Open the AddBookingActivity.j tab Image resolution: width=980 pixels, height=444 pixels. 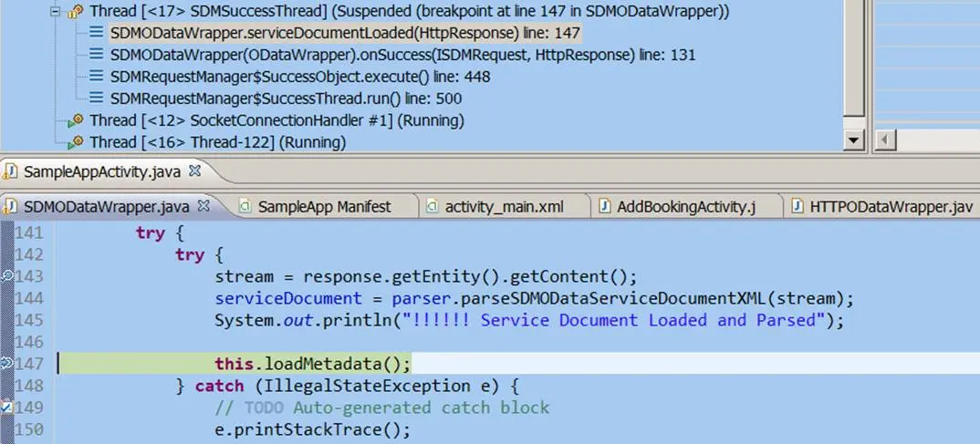tap(687, 207)
